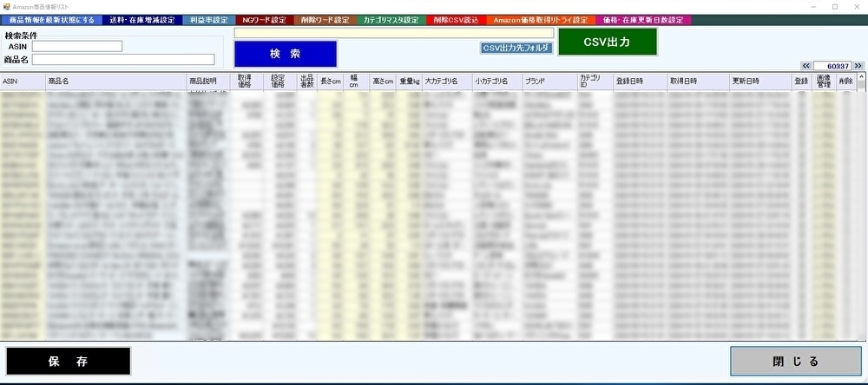Select the 設定価格 column header
868x385 pixels.
coord(280,82)
